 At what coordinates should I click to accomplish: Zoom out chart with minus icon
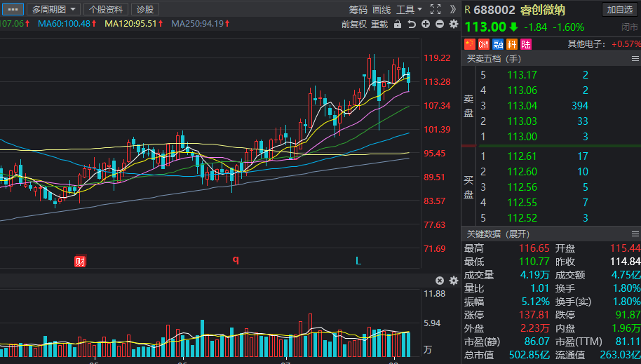tap(439, 25)
